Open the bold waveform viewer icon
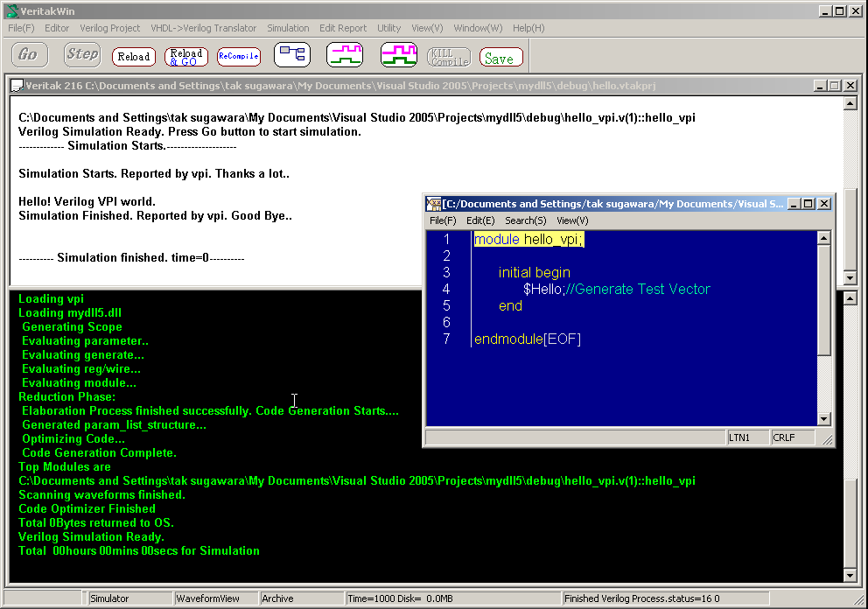This screenshot has height=609, width=868. click(399, 55)
